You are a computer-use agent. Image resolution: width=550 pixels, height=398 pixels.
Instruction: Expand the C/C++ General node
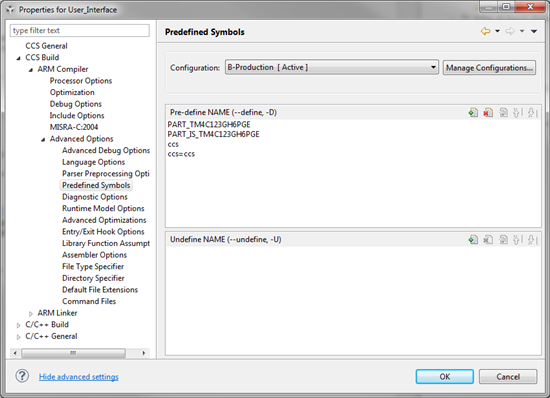[x=18, y=337]
